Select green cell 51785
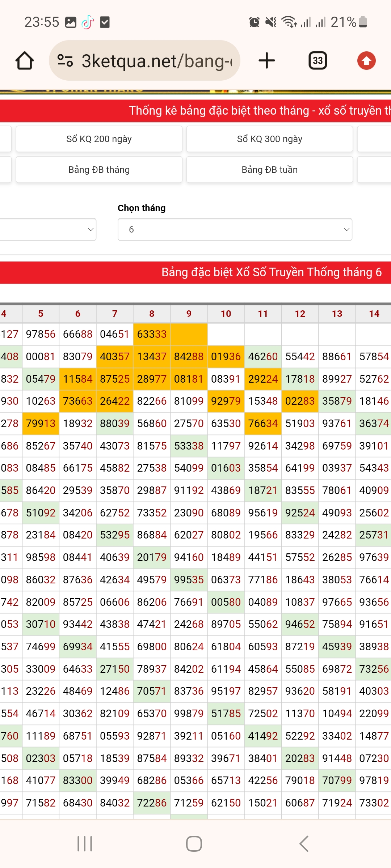This screenshot has width=391, height=868. 226,714
